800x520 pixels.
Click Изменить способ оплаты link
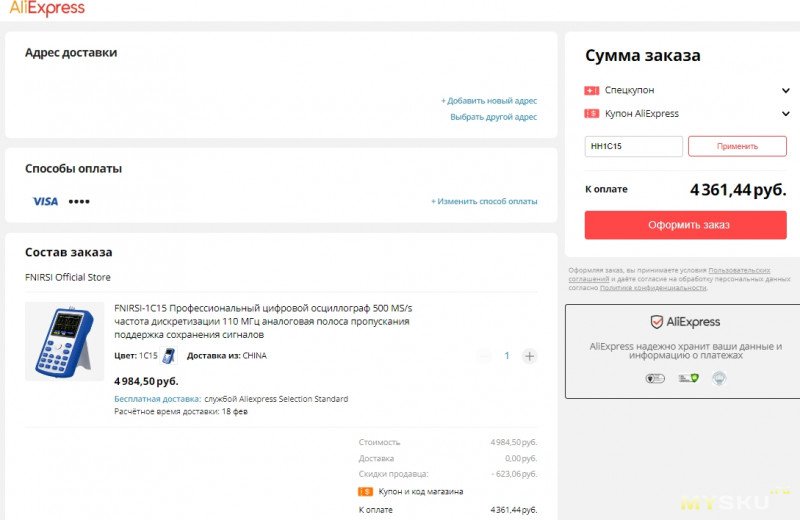pyautogui.click(x=484, y=202)
